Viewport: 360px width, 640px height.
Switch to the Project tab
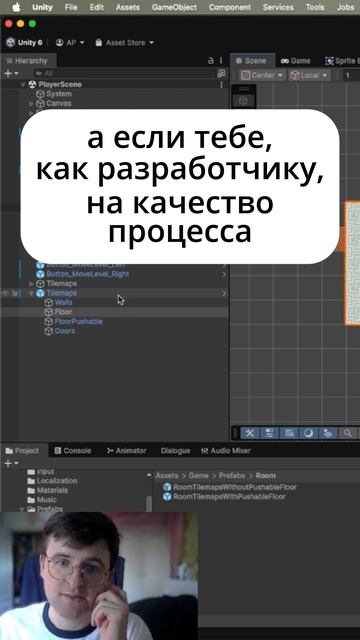[23, 451]
